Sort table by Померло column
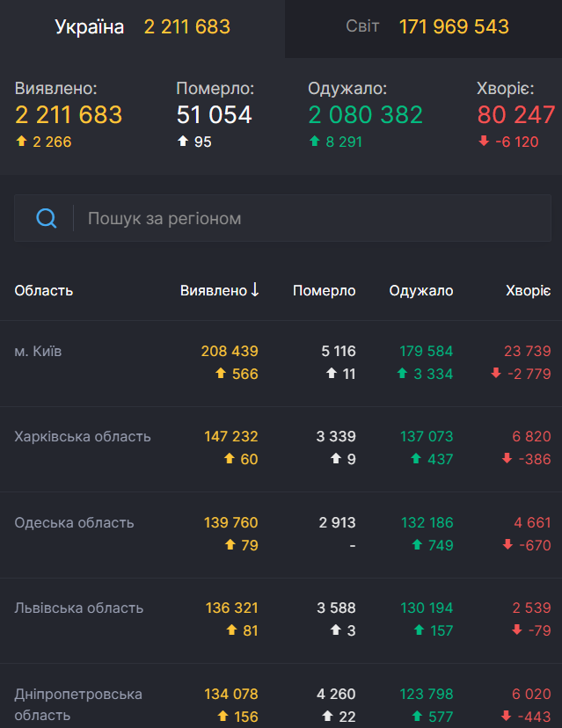 (x=324, y=291)
